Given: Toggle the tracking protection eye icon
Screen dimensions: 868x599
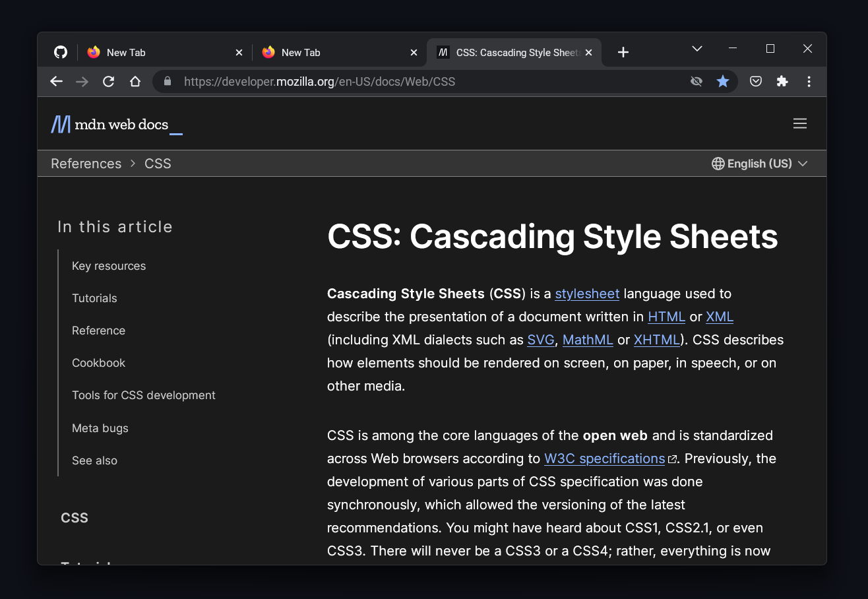Looking at the screenshot, I should pyautogui.click(x=696, y=81).
